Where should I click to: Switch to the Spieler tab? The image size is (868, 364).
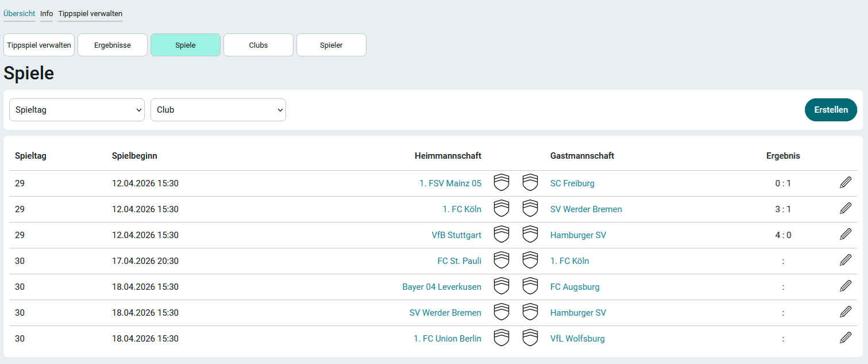pos(331,45)
